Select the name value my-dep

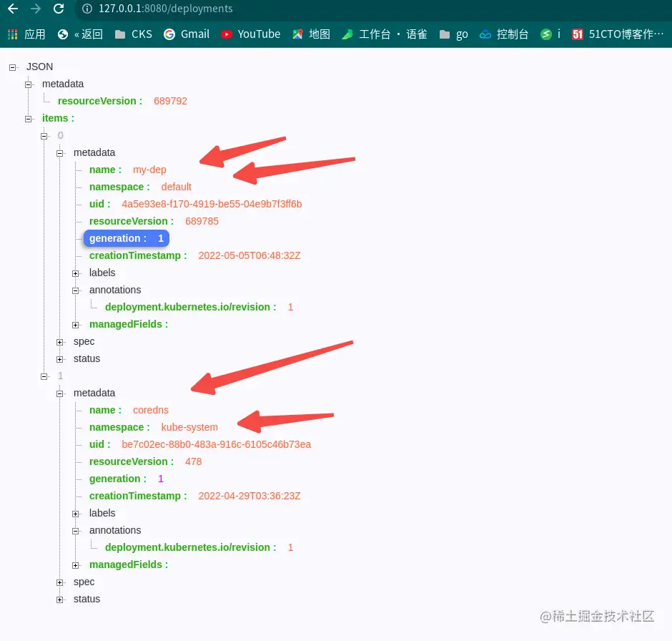pos(149,170)
